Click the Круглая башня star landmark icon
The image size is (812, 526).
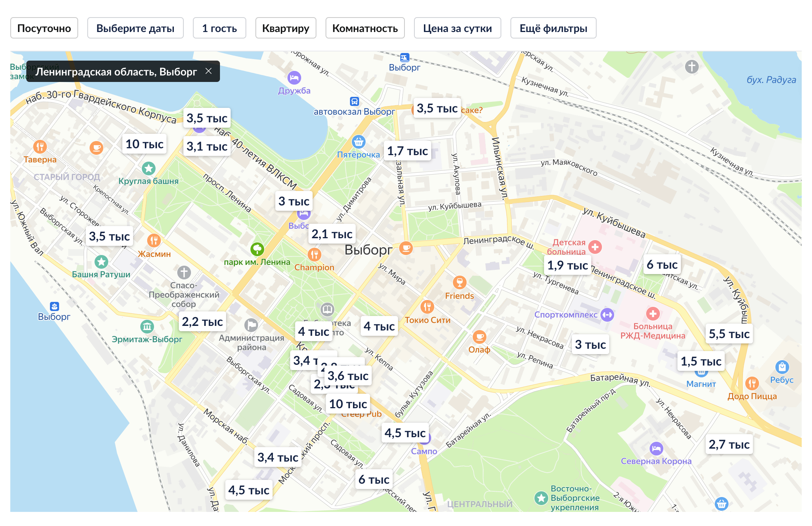148,168
